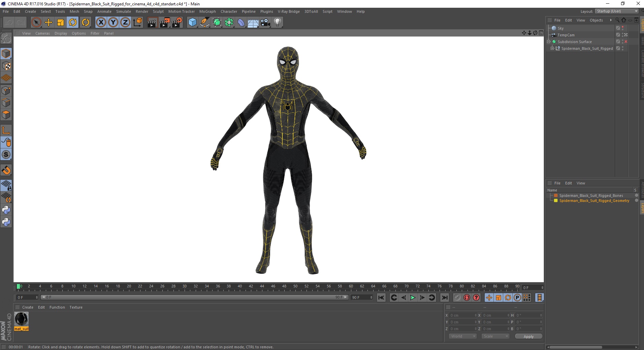Toggle Z axis lock

point(125,23)
